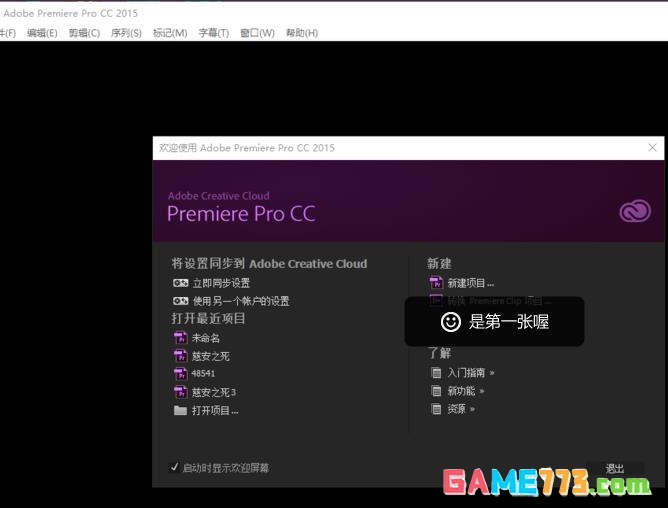Start a new project via 新建项目...

(x=471, y=283)
